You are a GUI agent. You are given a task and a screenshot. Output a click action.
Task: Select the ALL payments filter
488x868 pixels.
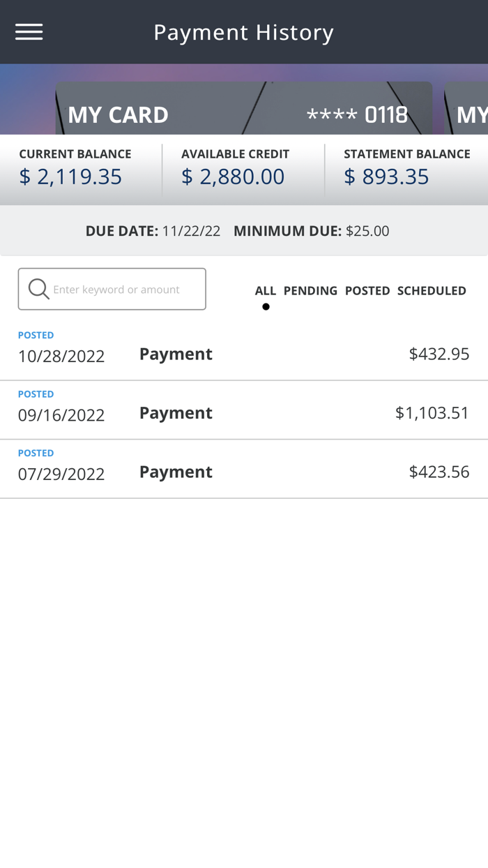coord(266,290)
